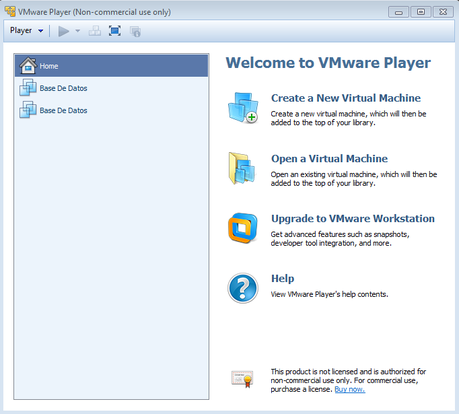The height and width of the screenshot is (414, 459).
Task: Click the blue question mark Help icon
Action: click(x=243, y=288)
